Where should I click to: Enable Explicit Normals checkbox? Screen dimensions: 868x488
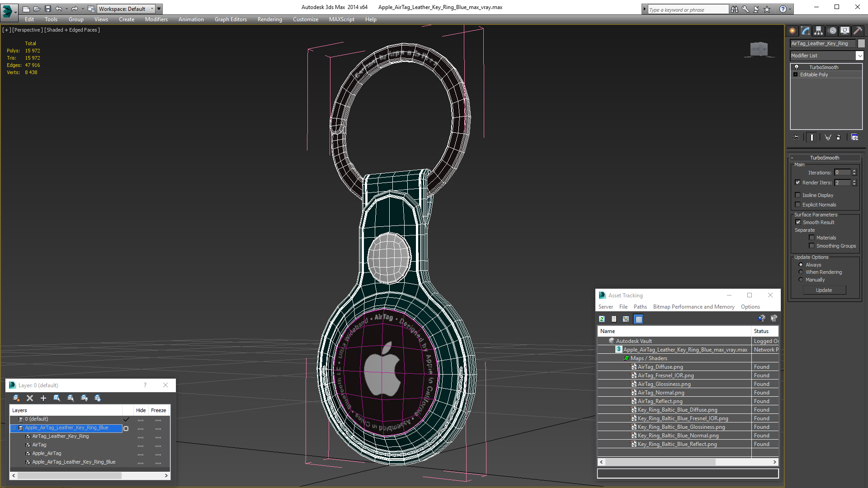798,205
